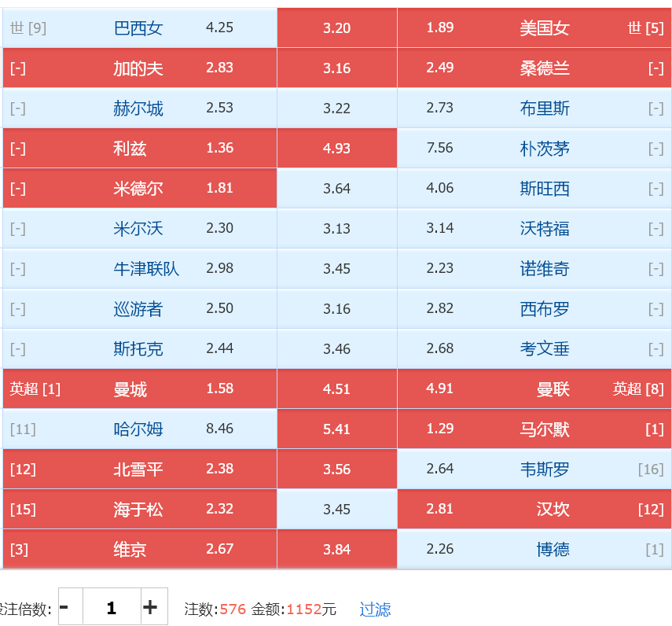Toggle draw odds 5.41 in 哈尔姆 row

[337, 429]
